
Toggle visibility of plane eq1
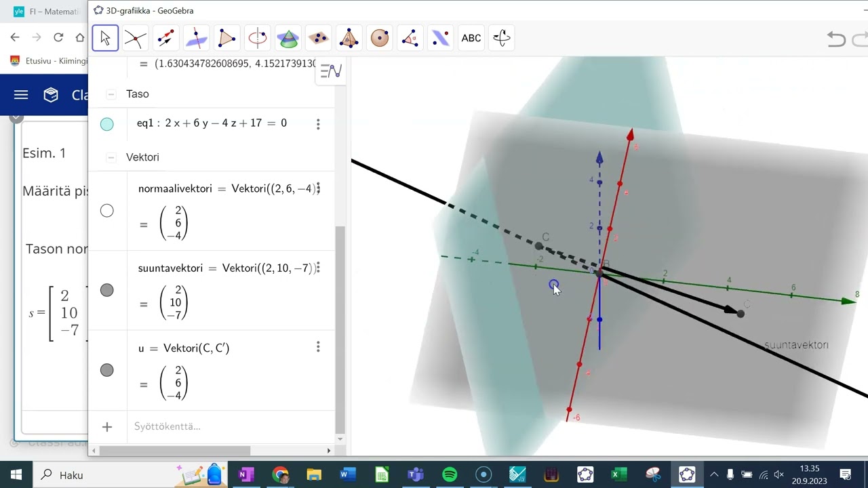107,124
